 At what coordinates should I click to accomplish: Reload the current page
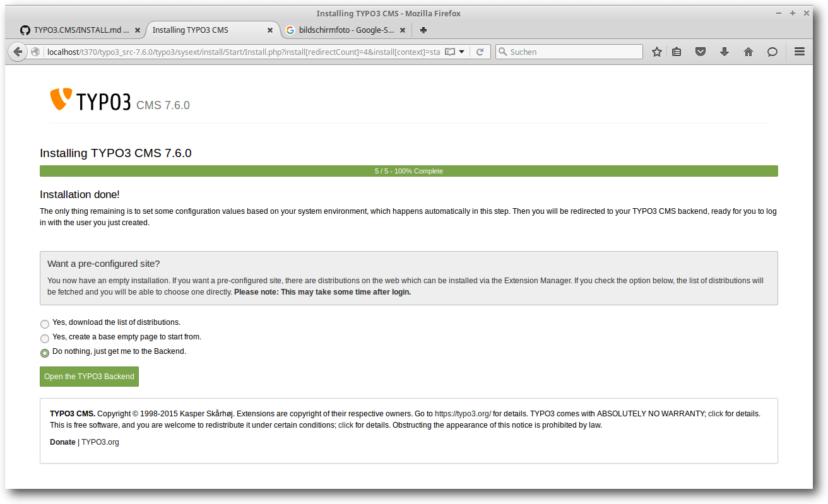[x=480, y=52]
